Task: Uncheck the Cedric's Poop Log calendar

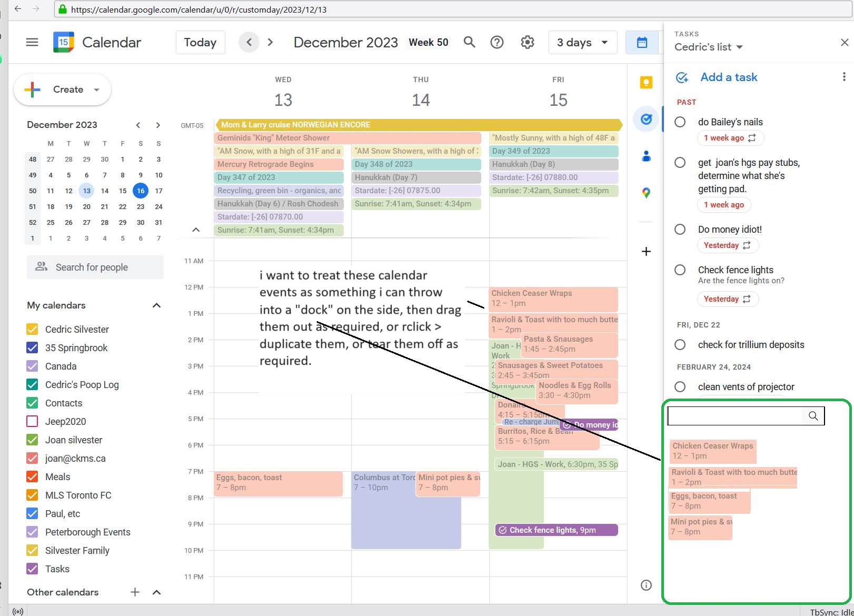Action: [x=32, y=385]
